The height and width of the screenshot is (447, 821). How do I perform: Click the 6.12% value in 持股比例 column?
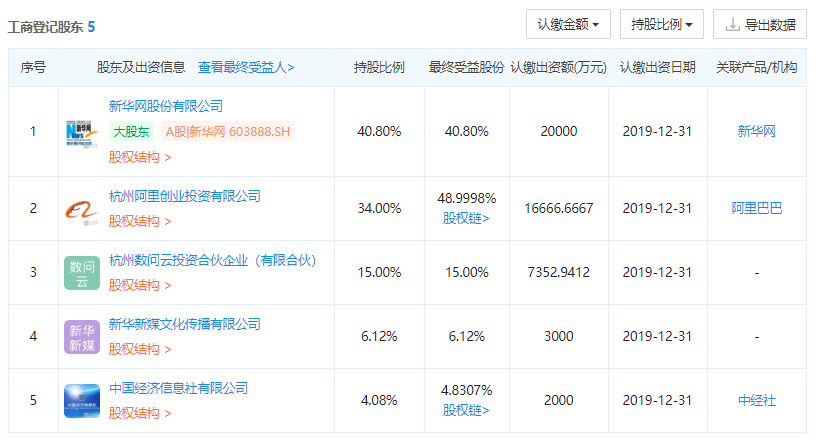click(x=379, y=336)
